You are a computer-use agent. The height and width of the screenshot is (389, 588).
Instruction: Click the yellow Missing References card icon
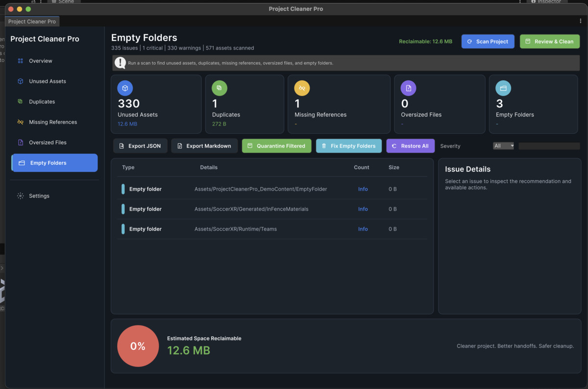(302, 88)
